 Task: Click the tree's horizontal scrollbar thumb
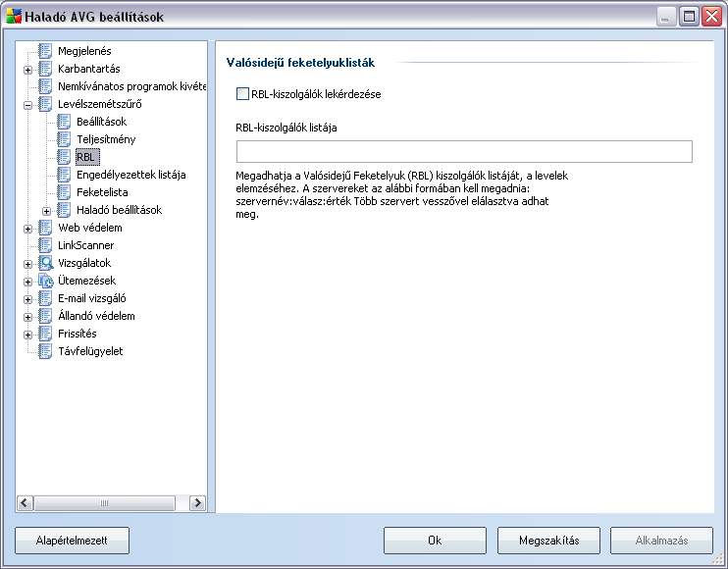coord(104,503)
